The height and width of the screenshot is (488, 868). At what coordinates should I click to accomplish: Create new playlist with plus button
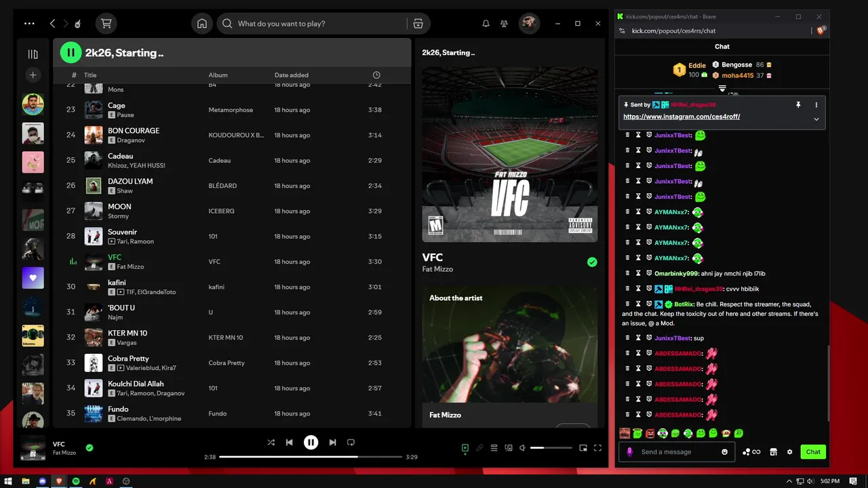tap(33, 75)
